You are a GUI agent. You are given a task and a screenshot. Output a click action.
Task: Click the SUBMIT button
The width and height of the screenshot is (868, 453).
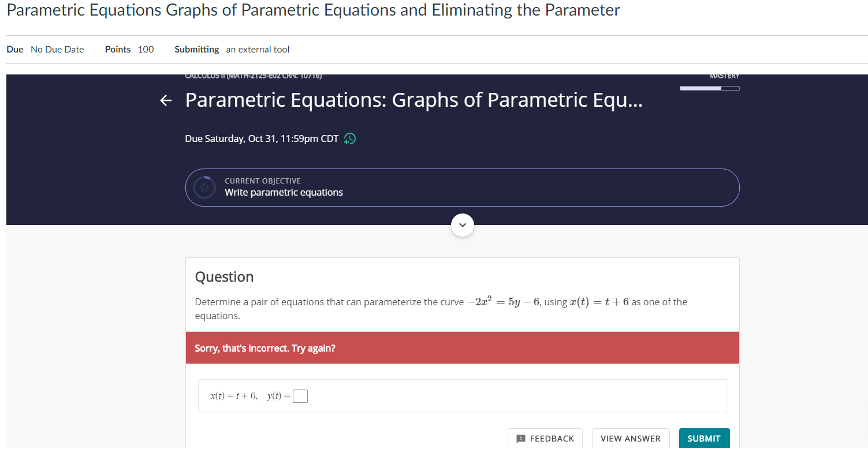704,439
